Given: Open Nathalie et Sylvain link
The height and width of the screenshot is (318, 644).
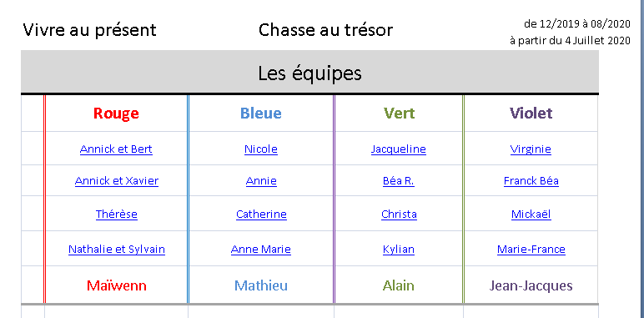Looking at the screenshot, I should pos(117,249).
